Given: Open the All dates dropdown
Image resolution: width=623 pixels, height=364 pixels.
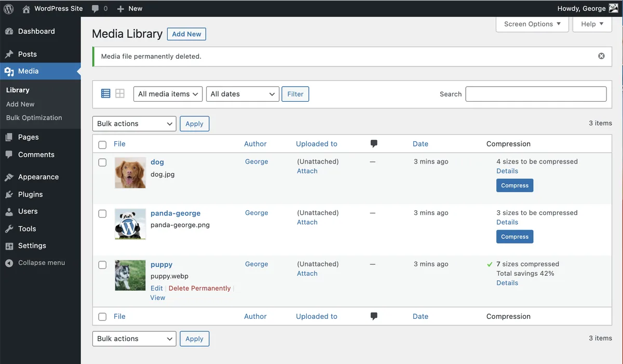Looking at the screenshot, I should tap(243, 94).
